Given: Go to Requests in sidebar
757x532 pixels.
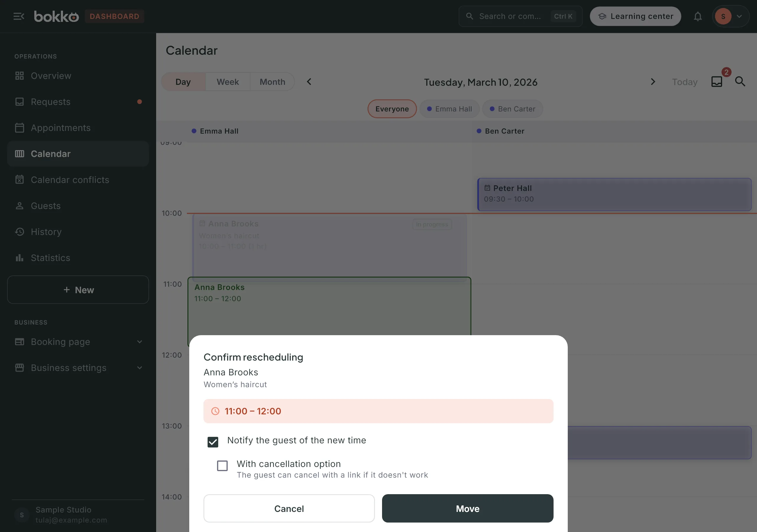Looking at the screenshot, I should [78, 102].
